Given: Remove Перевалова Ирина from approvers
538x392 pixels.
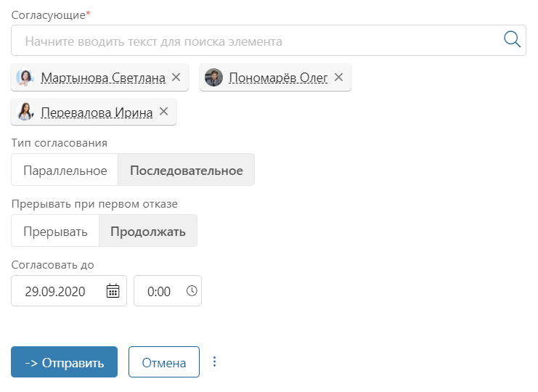Looking at the screenshot, I should 164,112.
